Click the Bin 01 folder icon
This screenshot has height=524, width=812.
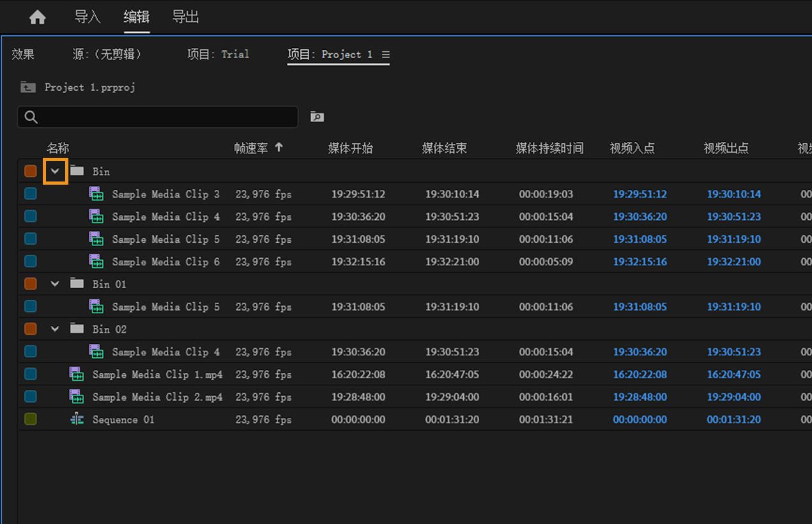coord(77,284)
